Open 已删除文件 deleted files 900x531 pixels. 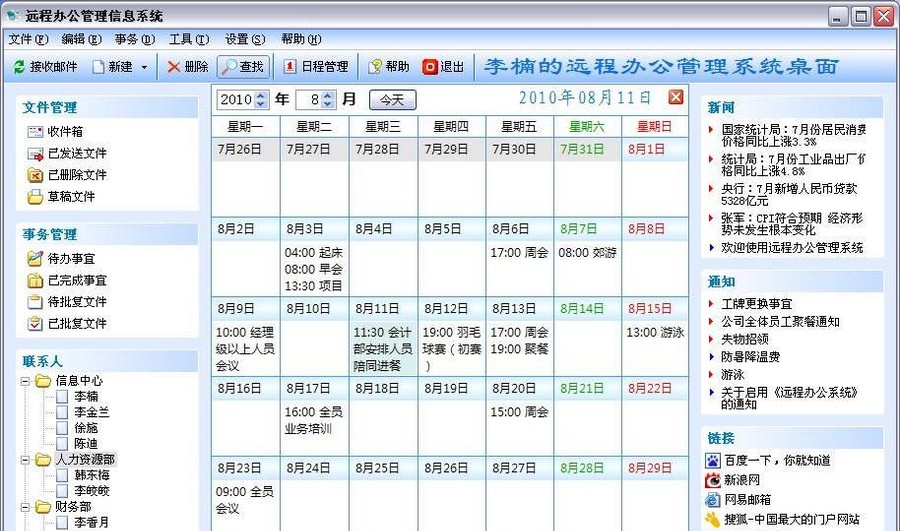click(67, 175)
